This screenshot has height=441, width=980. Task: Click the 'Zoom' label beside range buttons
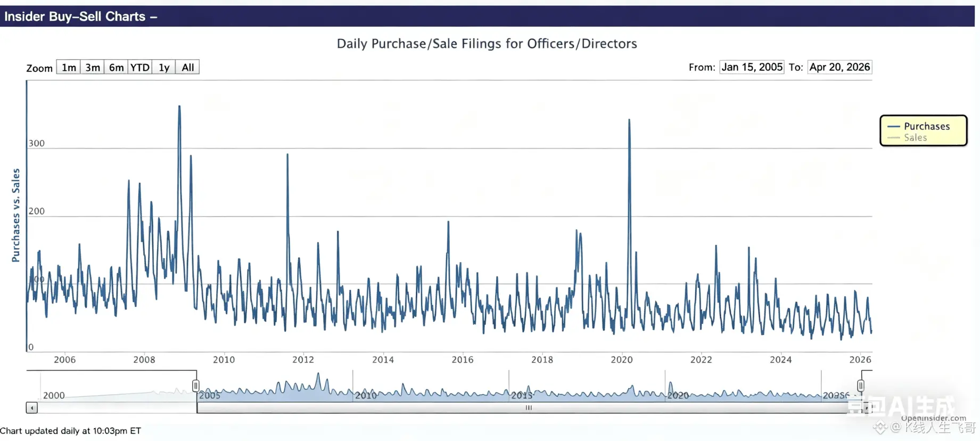click(39, 68)
